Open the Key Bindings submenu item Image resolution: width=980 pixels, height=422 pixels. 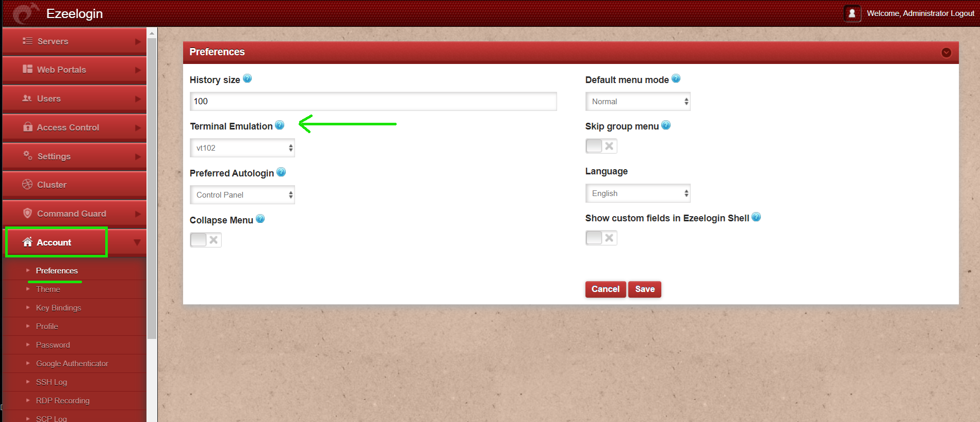(x=59, y=308)
